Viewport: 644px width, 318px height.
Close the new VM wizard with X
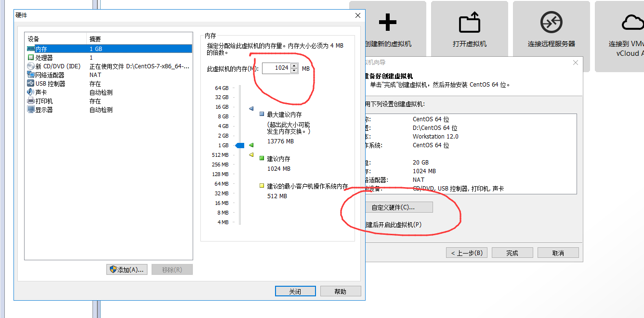(576, 63)
